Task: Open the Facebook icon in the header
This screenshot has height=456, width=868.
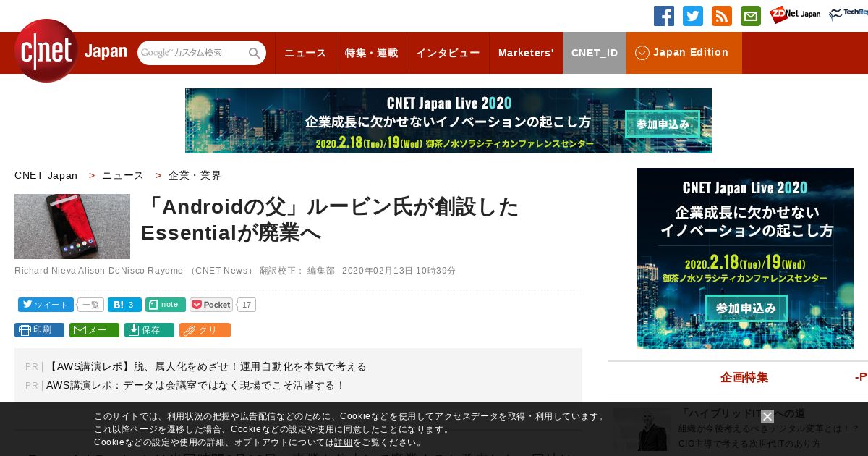Action: (x=664, y=16)
